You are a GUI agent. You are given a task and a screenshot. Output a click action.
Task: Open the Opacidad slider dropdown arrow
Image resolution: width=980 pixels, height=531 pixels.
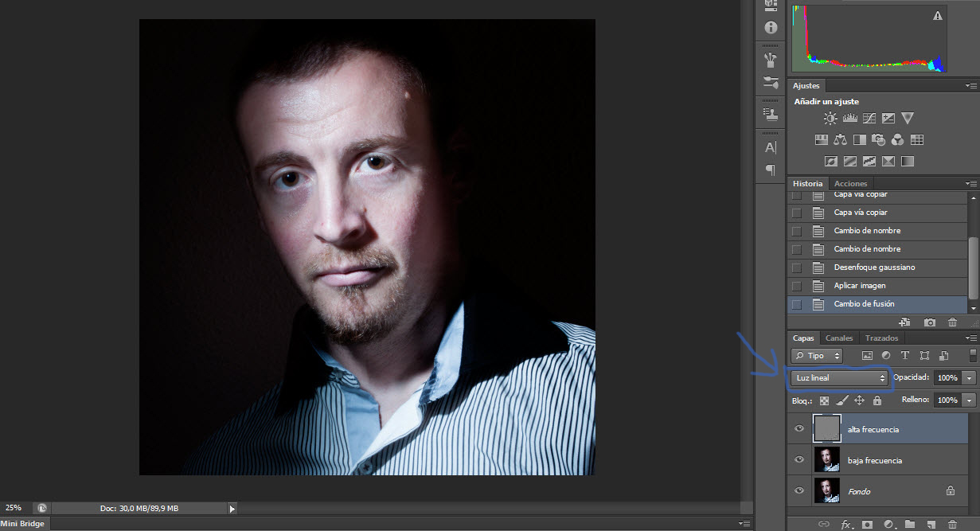pyautogui.click(x=970, y=378)
